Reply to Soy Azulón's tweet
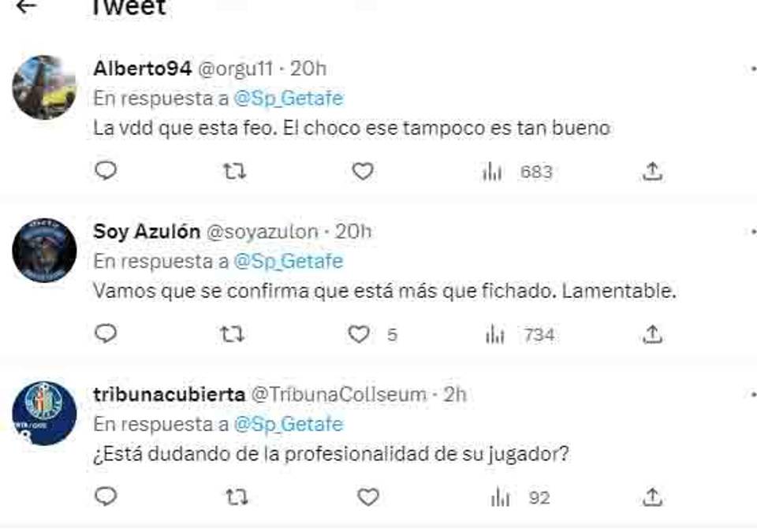This screenshot has height=532, width=757. tap(106, 334)
